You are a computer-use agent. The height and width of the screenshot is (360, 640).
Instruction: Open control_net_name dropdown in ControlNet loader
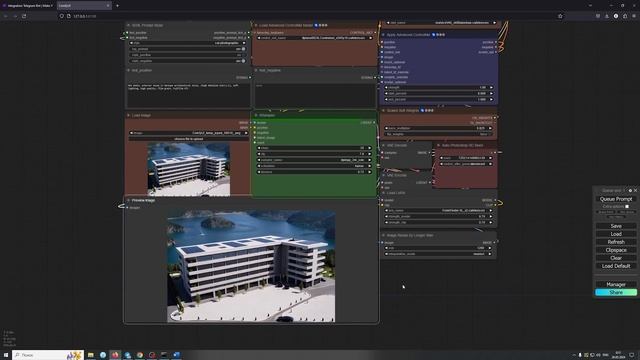pos(314,38)
